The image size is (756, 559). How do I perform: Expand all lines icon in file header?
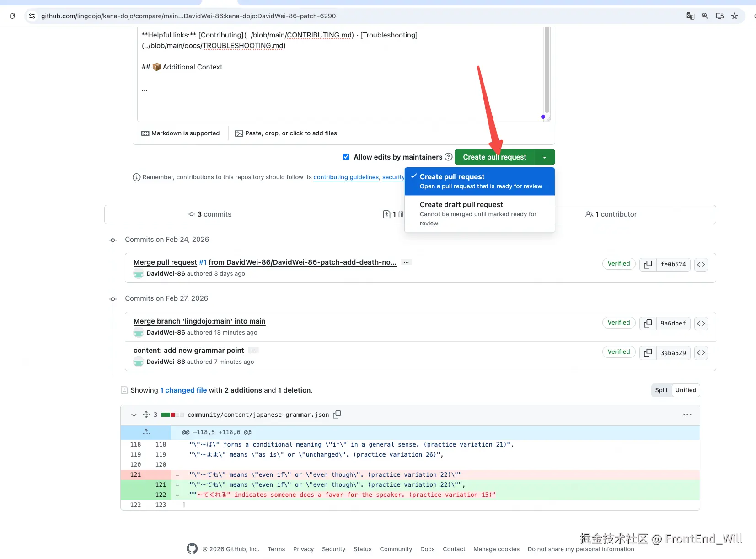(x=146, y=415)
